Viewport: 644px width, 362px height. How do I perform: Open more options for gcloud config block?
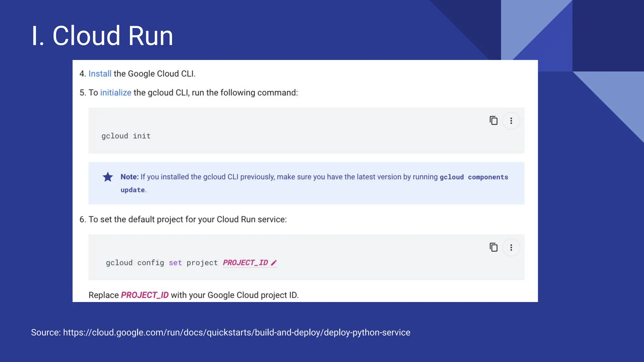511,248
